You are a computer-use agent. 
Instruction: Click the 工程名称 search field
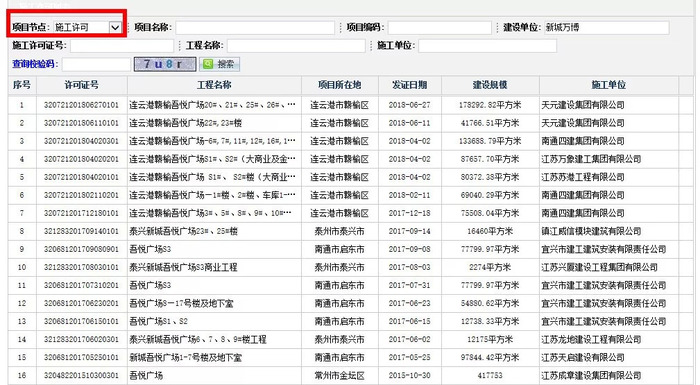point(296,46)
